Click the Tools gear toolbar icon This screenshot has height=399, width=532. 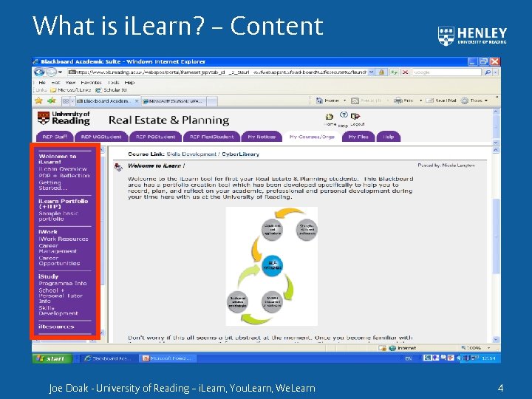pos(465,100)
